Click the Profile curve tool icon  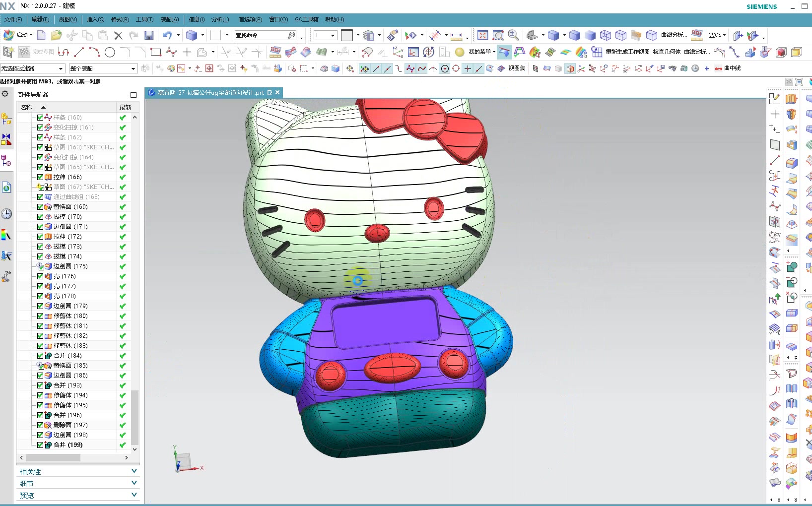pos(64,52)
